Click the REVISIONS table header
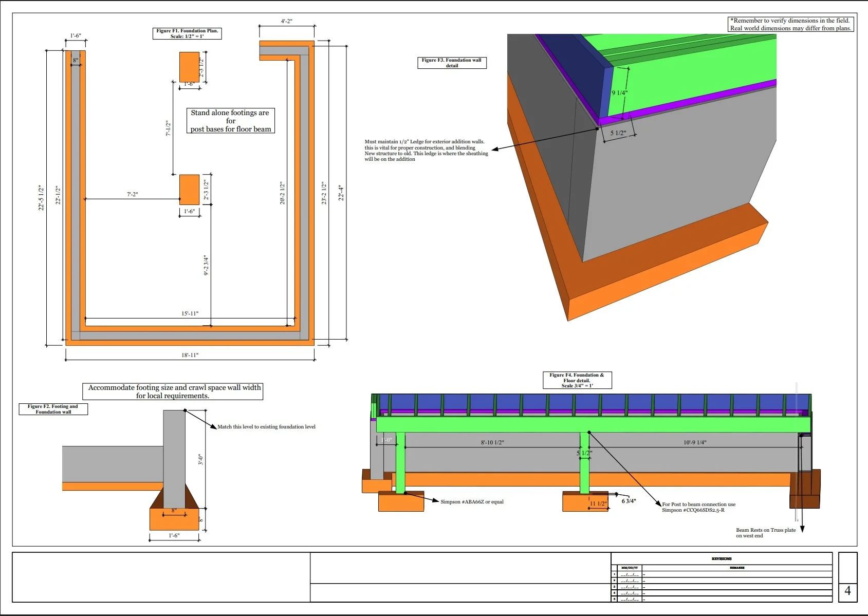868x616 pixels. 722,559
